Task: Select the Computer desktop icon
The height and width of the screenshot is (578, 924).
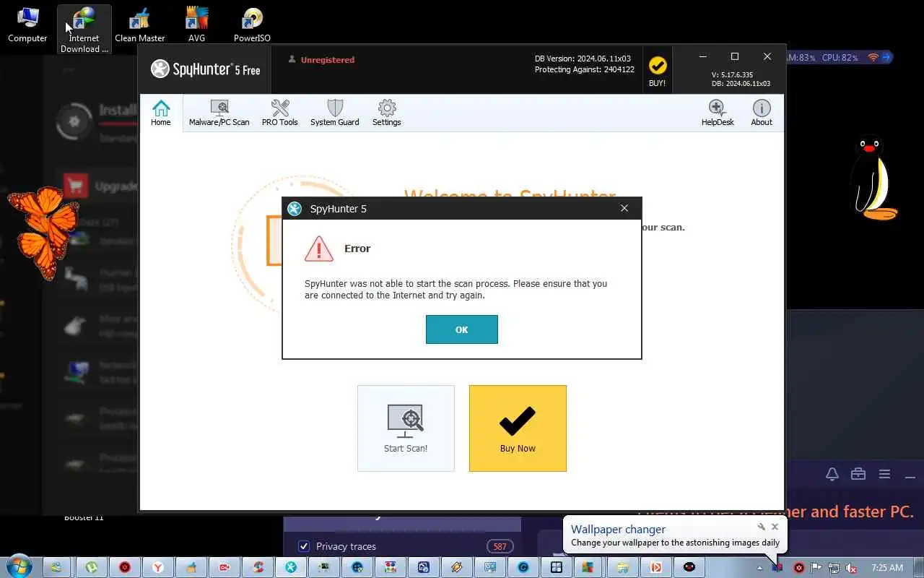Action: click(27, 25)
